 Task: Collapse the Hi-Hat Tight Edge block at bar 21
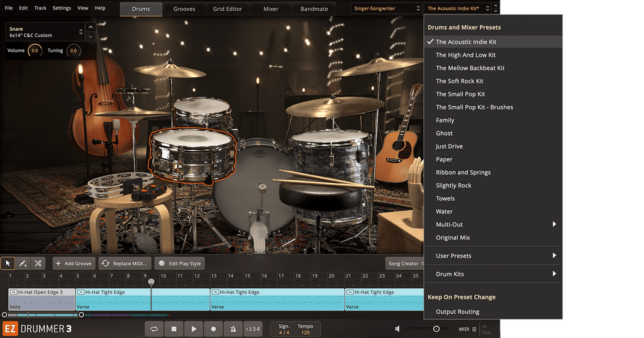tap(350, 292)
